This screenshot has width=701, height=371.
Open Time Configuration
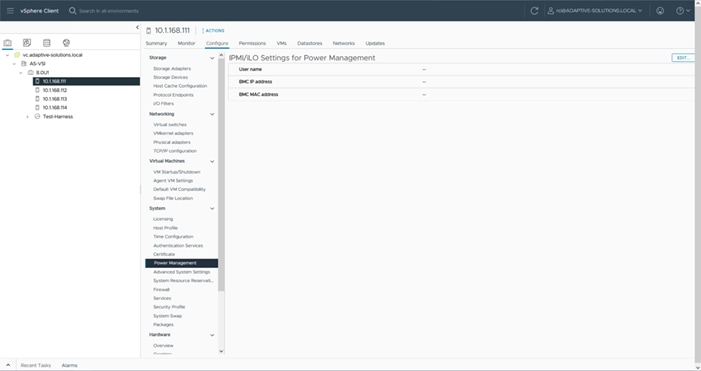coord(173,237)
